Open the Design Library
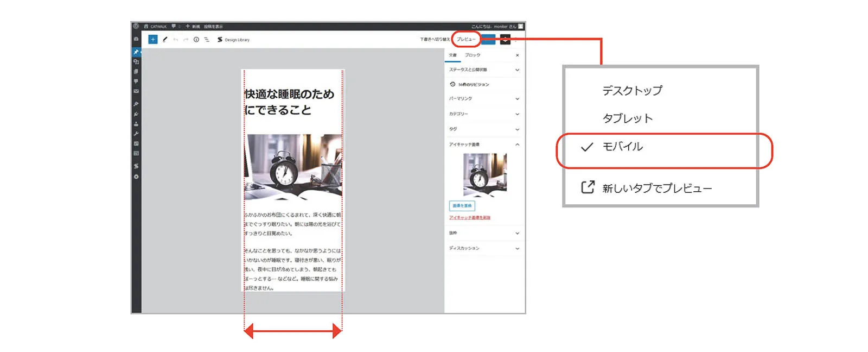 pos(234,40)
